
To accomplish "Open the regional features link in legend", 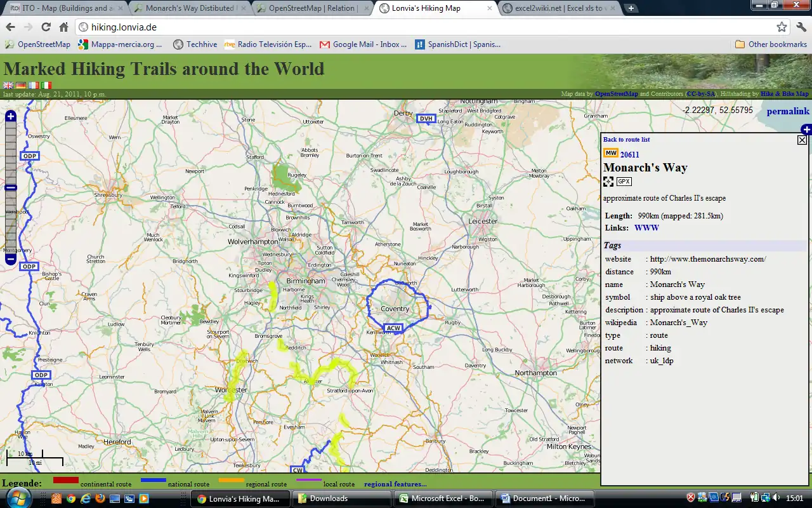I will (395, 484).
